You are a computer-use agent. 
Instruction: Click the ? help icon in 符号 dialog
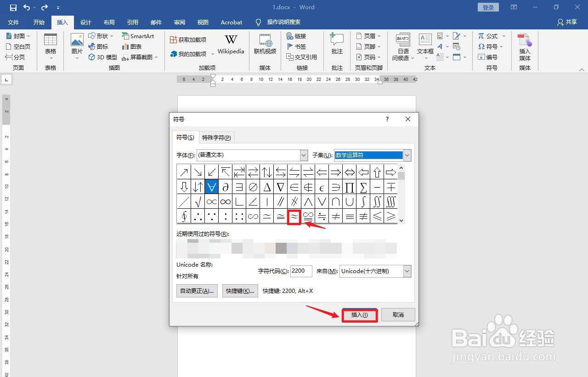pos(387,119)
